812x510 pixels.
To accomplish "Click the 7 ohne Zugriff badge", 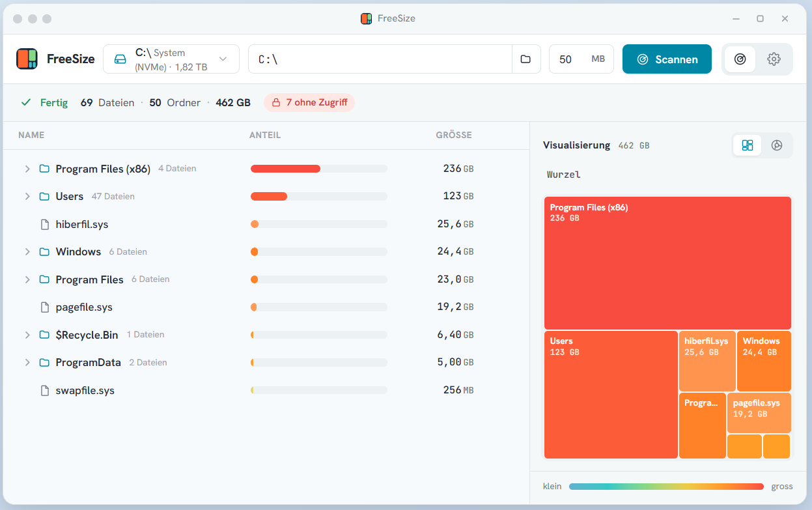I will [x=309, y=102].
